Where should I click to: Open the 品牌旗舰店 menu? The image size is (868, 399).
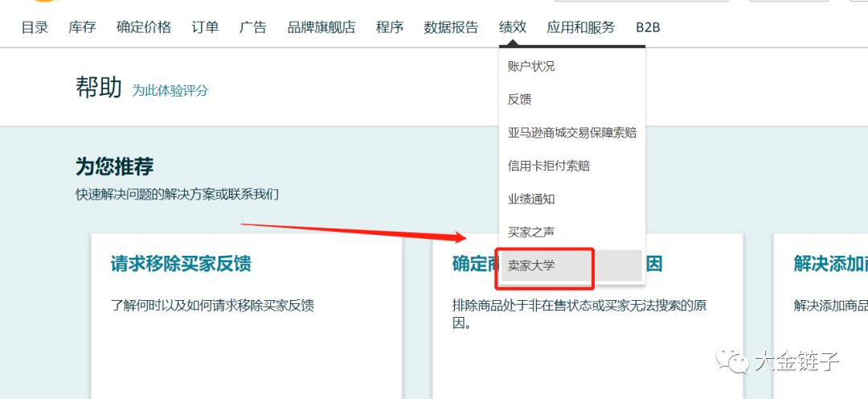click(x=321, y=27)
